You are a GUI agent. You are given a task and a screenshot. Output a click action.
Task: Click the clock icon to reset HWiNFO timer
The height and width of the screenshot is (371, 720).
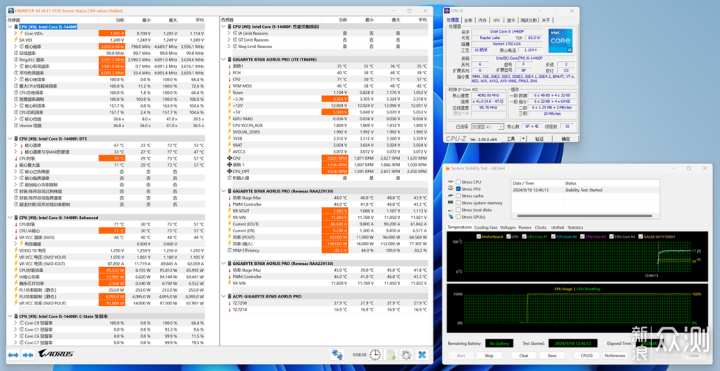click(375, 355)
